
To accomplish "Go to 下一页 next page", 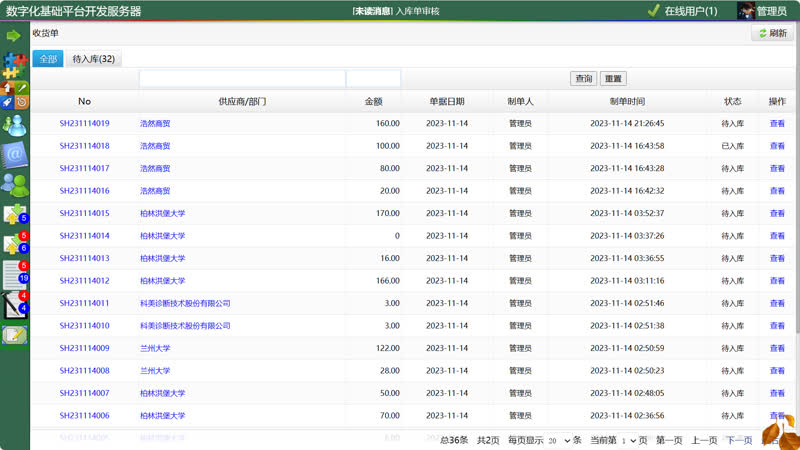I will [x=738, y=440].
